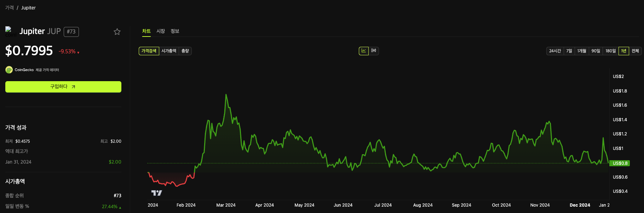Click the Jan 31, 2024 date
Image resolution: width=644 pixels, height=213 pixels.
(x=18, y=162)
